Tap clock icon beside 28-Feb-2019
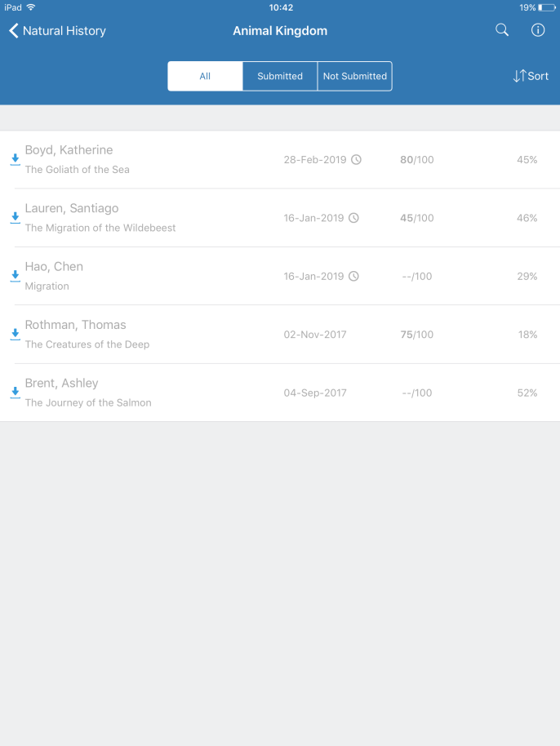 click(x=356, y=160)
